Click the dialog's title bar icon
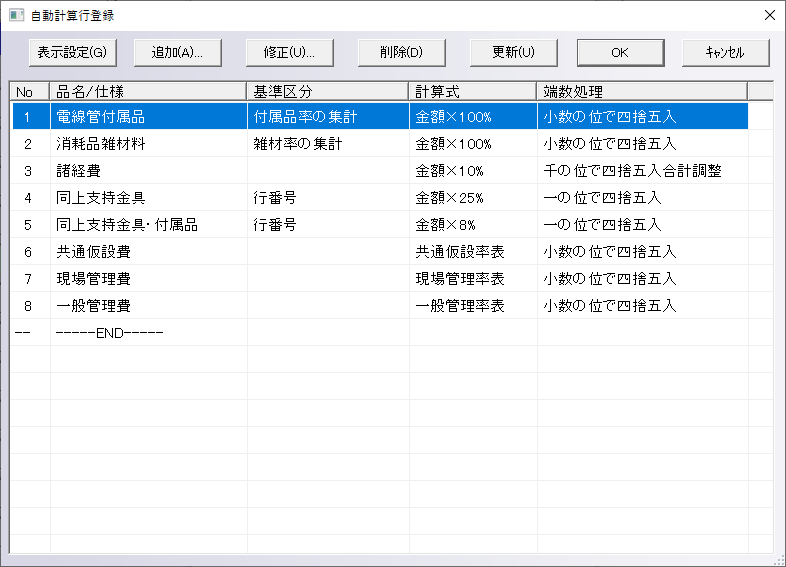 pos(16,15)
